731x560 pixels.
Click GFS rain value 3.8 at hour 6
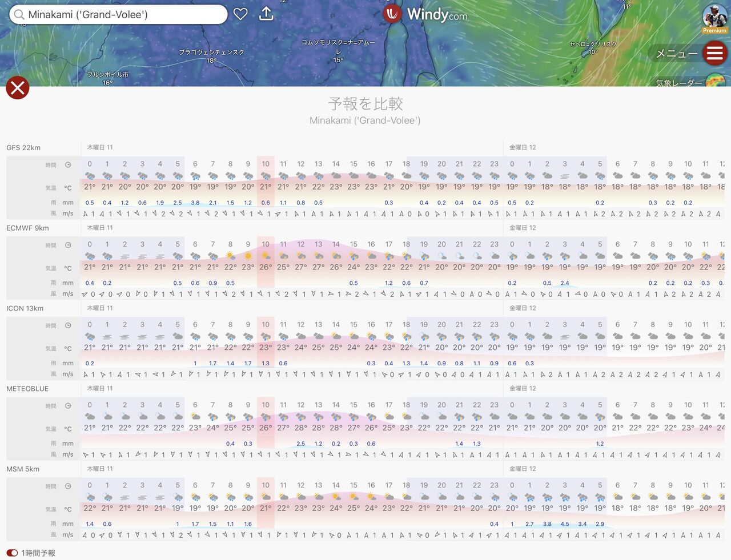[x=195, y=203]
